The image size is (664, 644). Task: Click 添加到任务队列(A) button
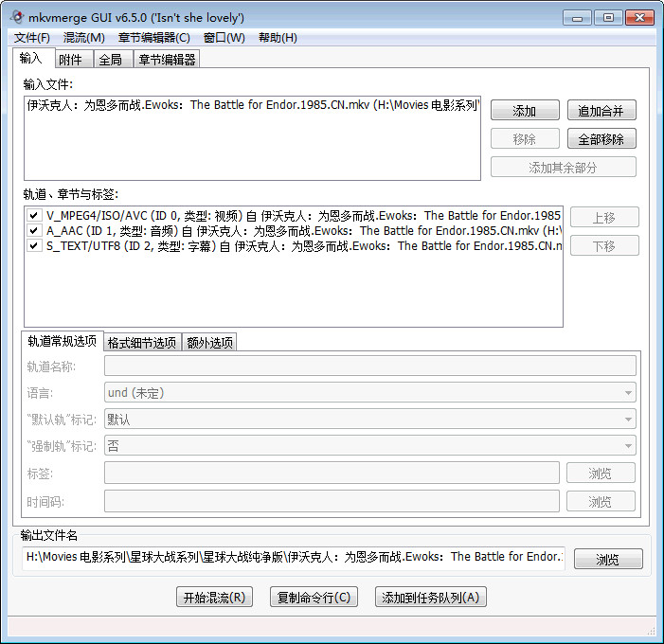(431, 598)
